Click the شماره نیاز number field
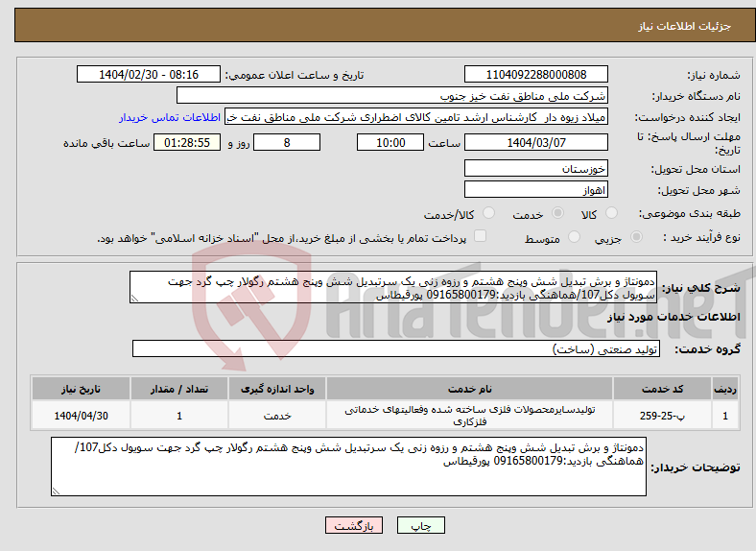756x551 pixels. click(x=535, y=74)
